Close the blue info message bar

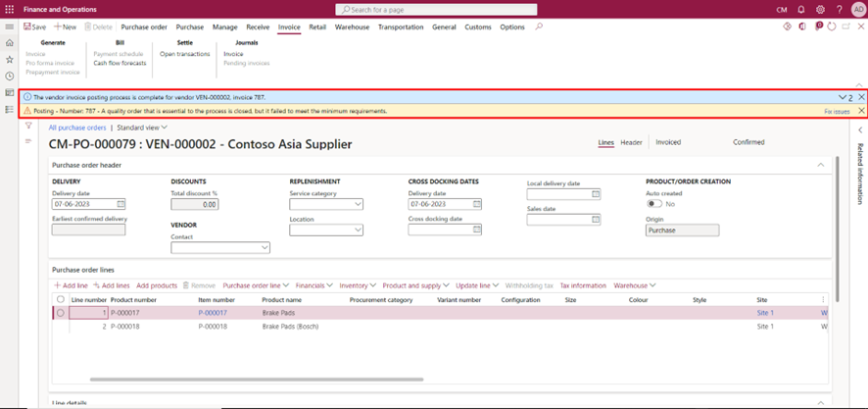[x=861, y=96]
